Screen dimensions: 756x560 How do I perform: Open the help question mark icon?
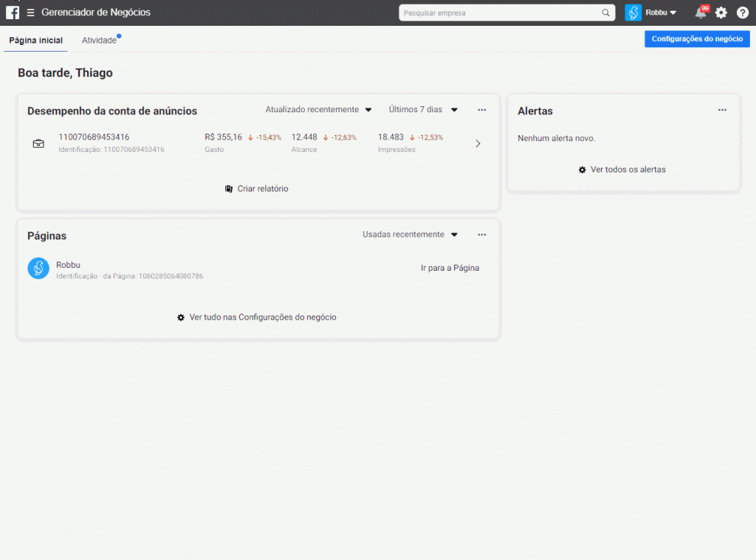click(742, 13)
